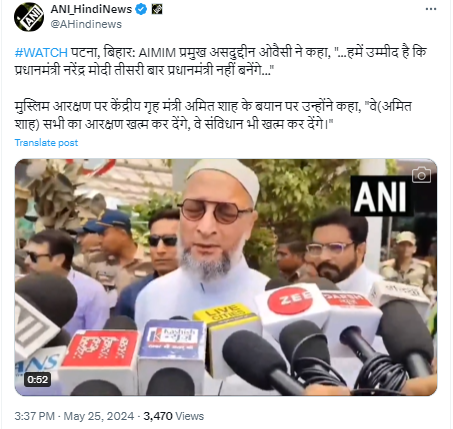Click the ANI profile avatar
Screen dimensions: 453x429
pos(29,17)
